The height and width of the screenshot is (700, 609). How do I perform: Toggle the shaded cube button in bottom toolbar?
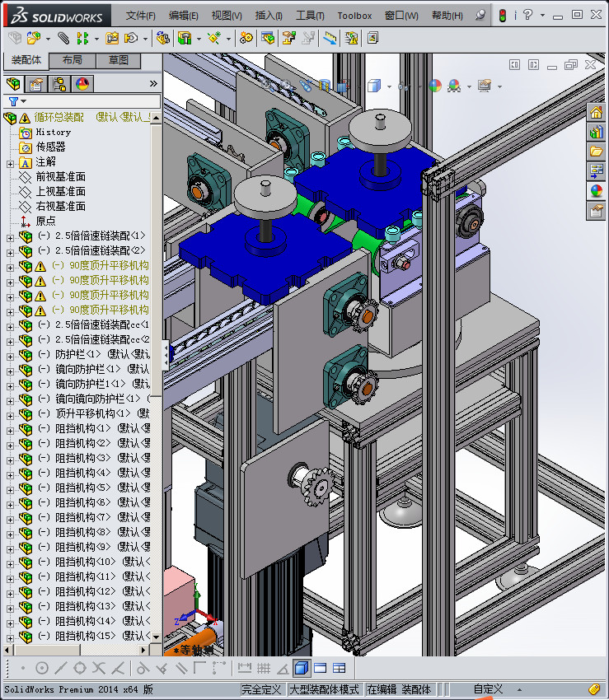302,669
